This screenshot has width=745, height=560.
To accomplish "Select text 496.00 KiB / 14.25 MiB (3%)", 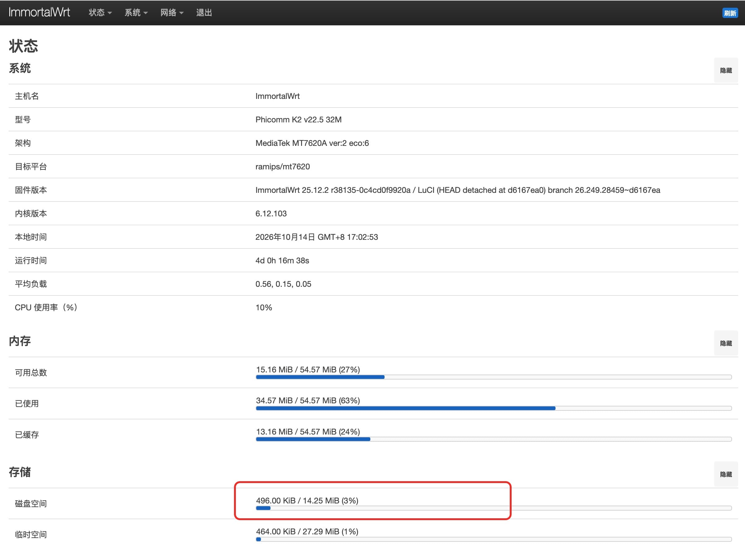I will (307, 501).
